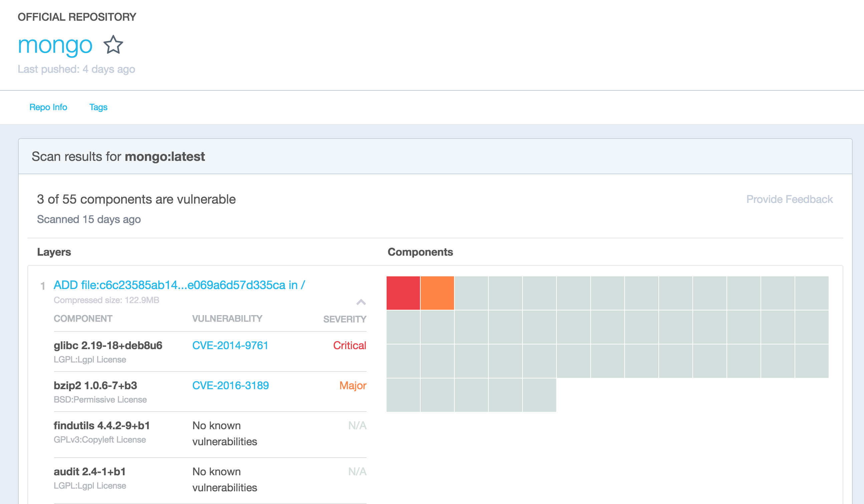Click the red Critical component square

[x=403, y=292]
